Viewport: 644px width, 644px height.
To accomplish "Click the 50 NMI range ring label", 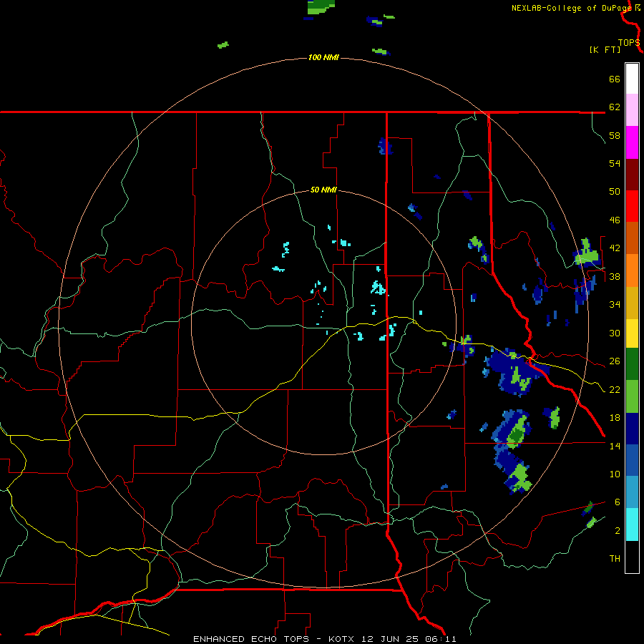I will (x=323, y=190).
